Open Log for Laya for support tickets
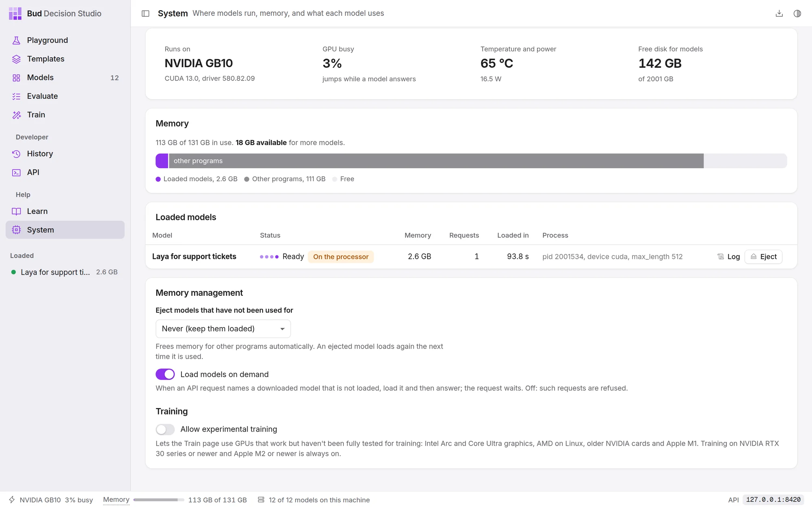Screen dimensions: 812x508 (x=729, y=257)
